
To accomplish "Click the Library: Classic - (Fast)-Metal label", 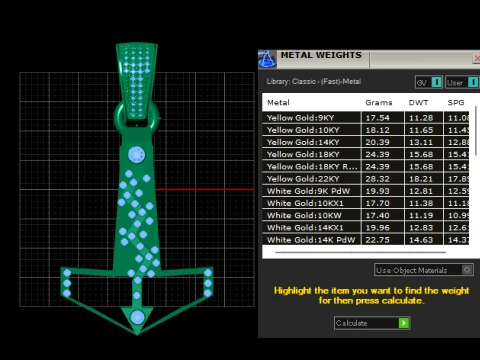I will click(x=314, y=82).
